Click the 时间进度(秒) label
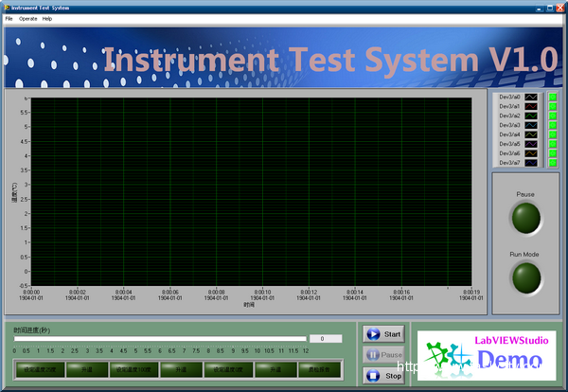568x392 pixels. 32,330
